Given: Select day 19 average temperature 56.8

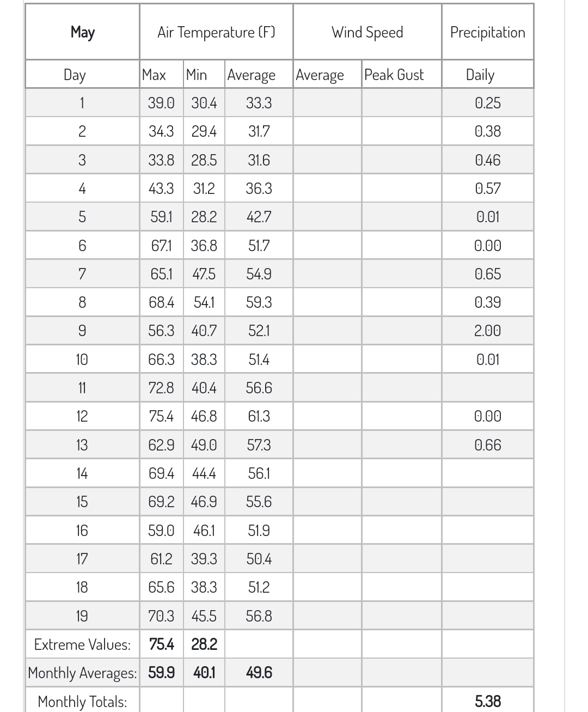Looking at the screenshot, I should click(x=259, y=616).
